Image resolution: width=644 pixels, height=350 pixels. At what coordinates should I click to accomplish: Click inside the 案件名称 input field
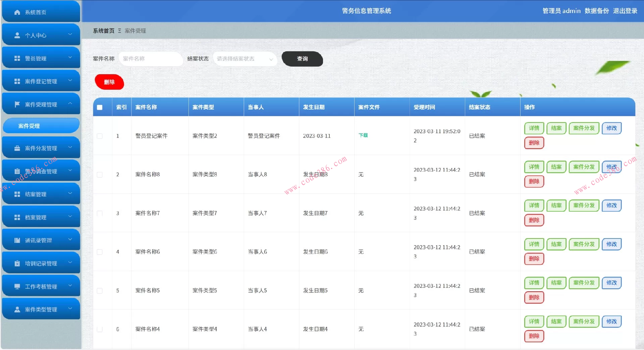[x=151, y=59]
